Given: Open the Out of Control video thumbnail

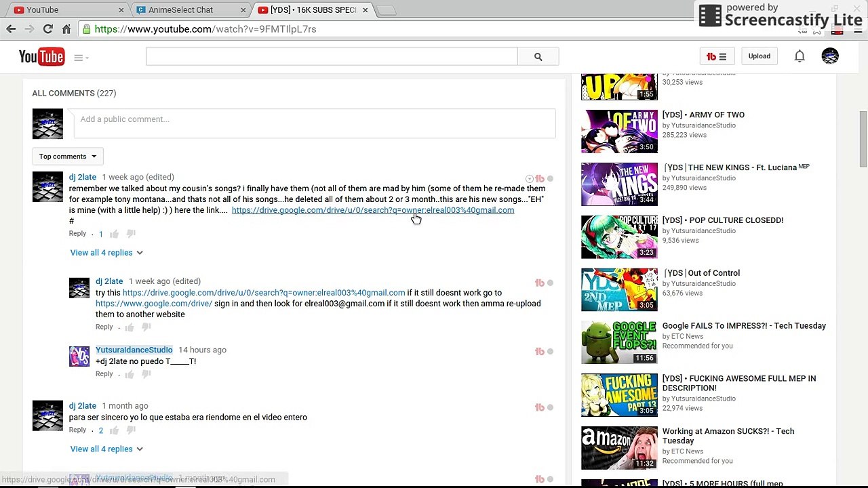Looking at the screenshot, I should [619, 290].
